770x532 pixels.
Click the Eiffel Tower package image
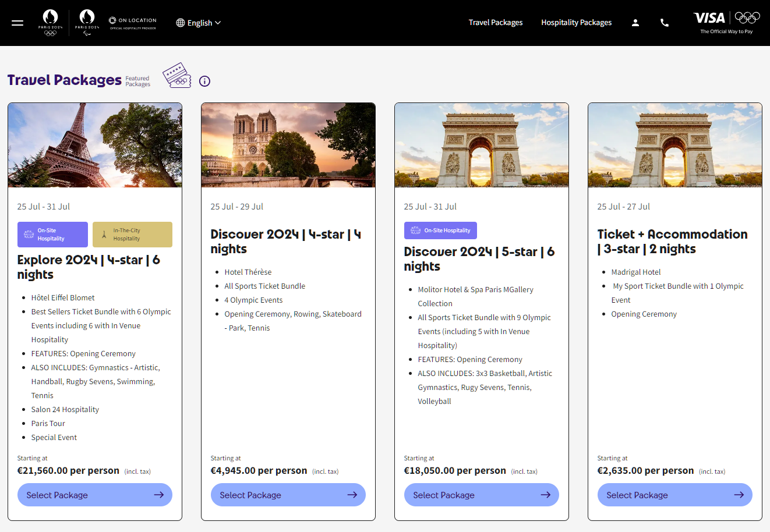click(95, 145)
